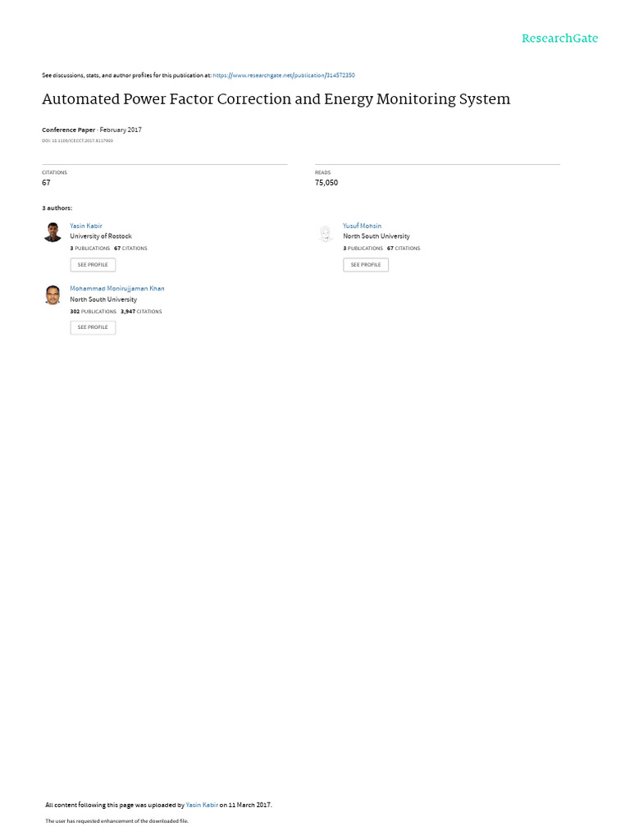This screenshot has width=630, height=840.
Task: Click 302 publications stat for Khan
Action: pyautogui.click(x=94, y=311)
